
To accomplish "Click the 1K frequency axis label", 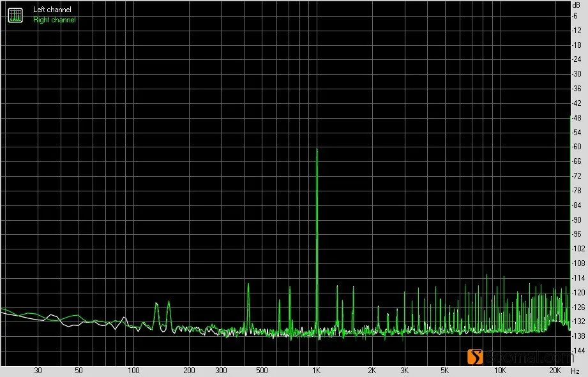I will pyautogui.click(x=317, y=371).
